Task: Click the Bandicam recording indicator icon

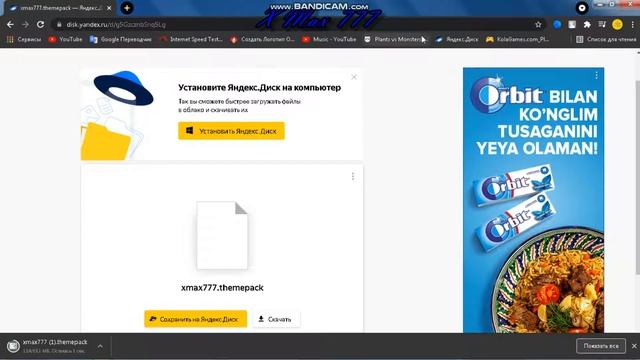Action: coord(582,8)
